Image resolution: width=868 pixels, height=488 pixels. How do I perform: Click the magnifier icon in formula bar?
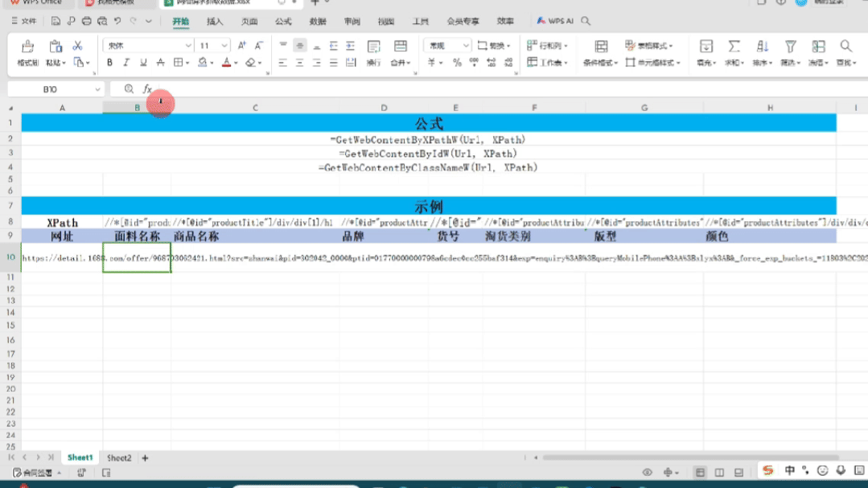click(129, 89)
